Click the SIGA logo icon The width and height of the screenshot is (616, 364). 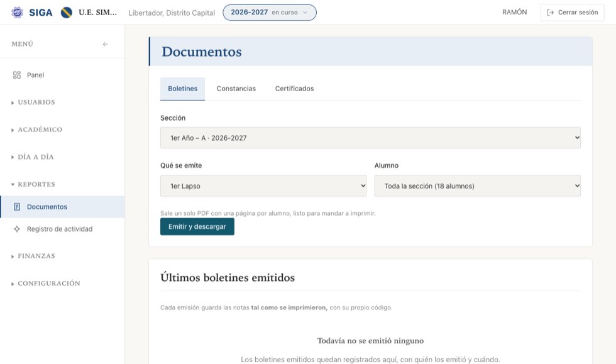click(17, 13)
